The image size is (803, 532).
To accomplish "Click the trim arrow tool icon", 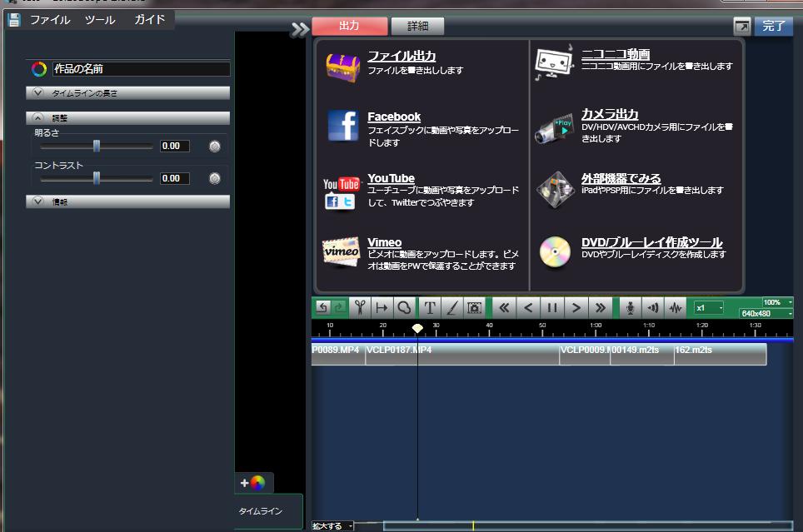I will (x=382, y=308).
